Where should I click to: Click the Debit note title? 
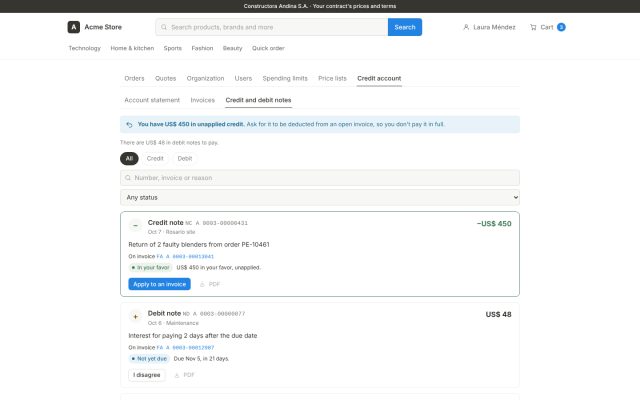pos(164,313)
